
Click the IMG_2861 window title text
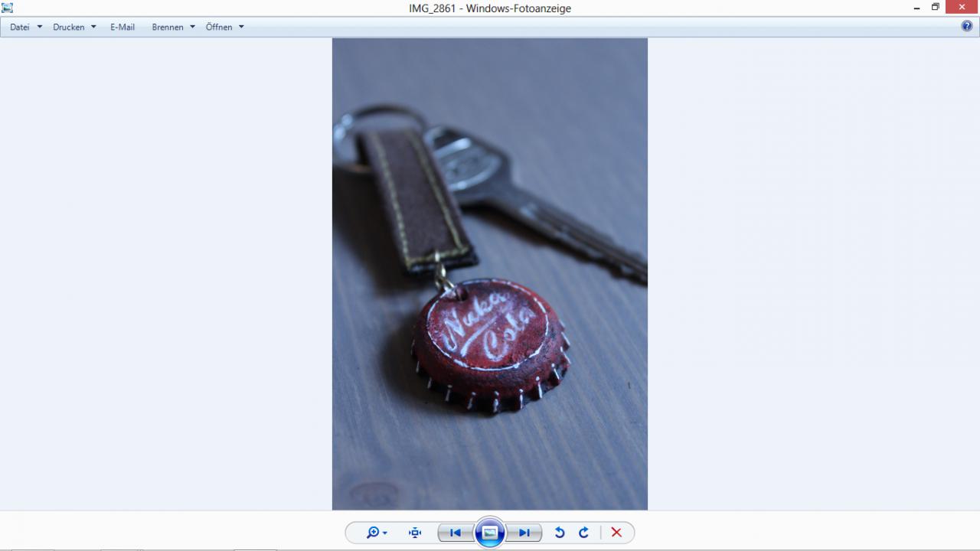coord(490,8)
